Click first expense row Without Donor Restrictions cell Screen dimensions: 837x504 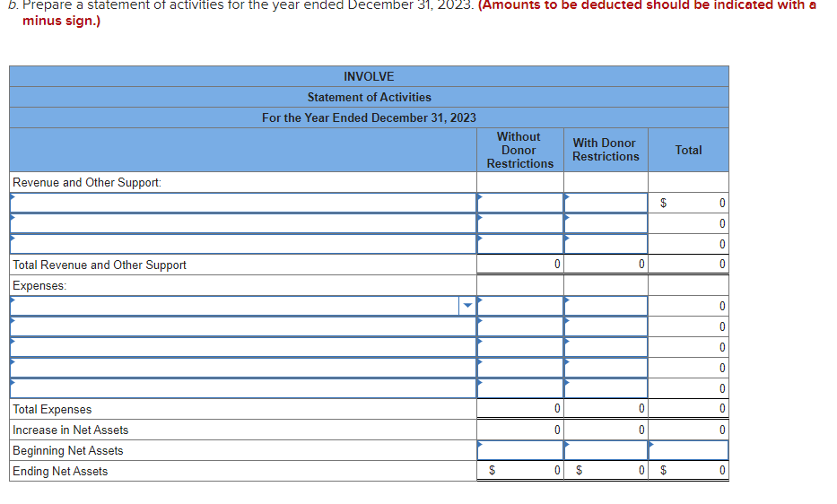[520, 306]
